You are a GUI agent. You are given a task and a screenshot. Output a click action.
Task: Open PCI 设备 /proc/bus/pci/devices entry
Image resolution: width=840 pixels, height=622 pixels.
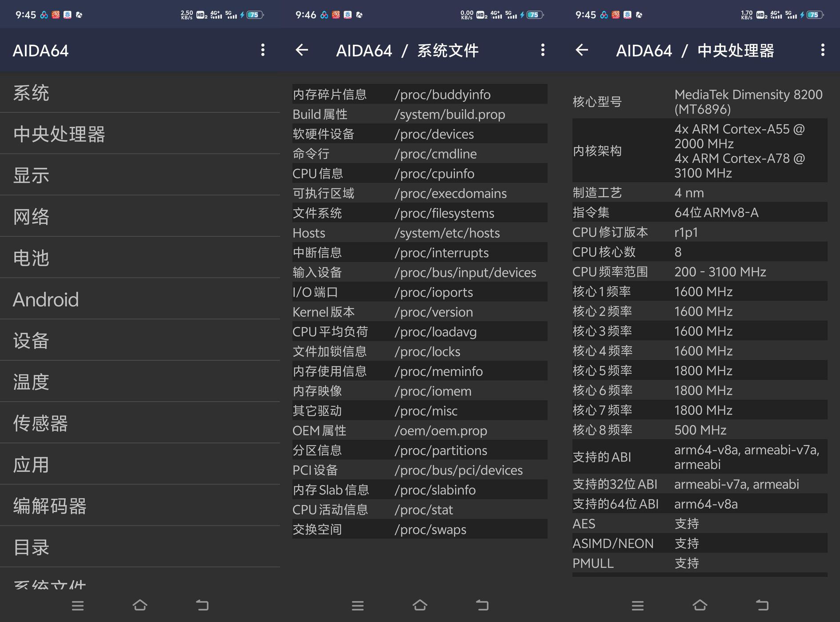[x=420, y=470]
